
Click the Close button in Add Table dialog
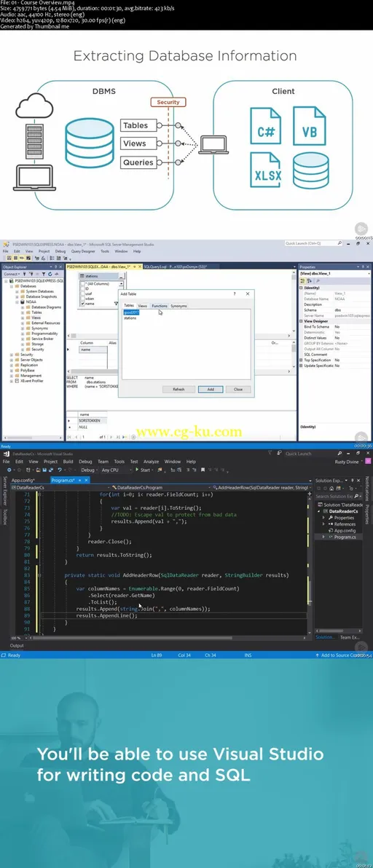(x=238, y=389)
